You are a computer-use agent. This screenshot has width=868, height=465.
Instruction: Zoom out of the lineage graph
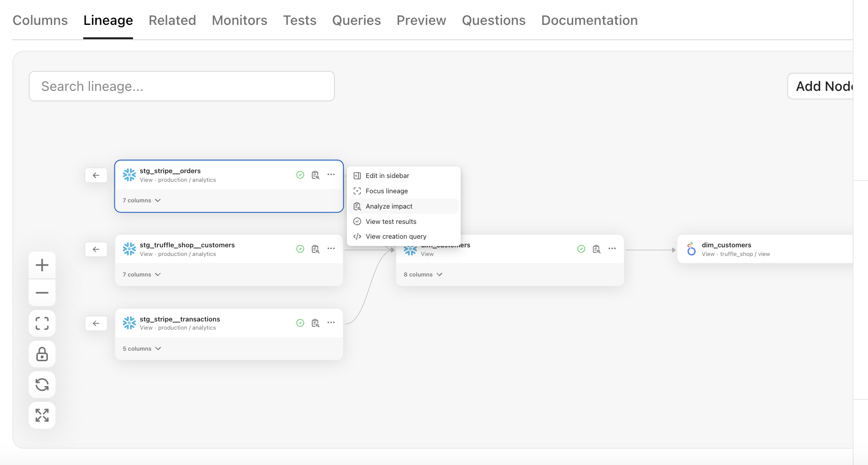coord(42,293)
